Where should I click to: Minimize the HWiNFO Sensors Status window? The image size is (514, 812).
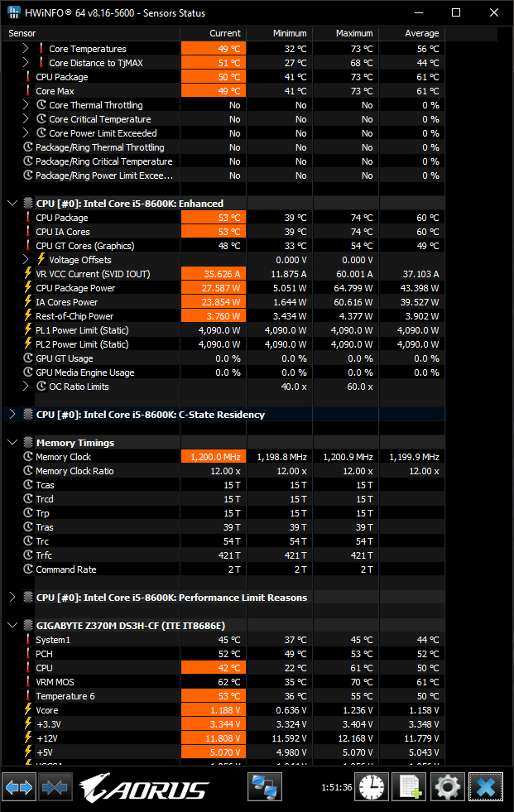[x=419, y=12]
